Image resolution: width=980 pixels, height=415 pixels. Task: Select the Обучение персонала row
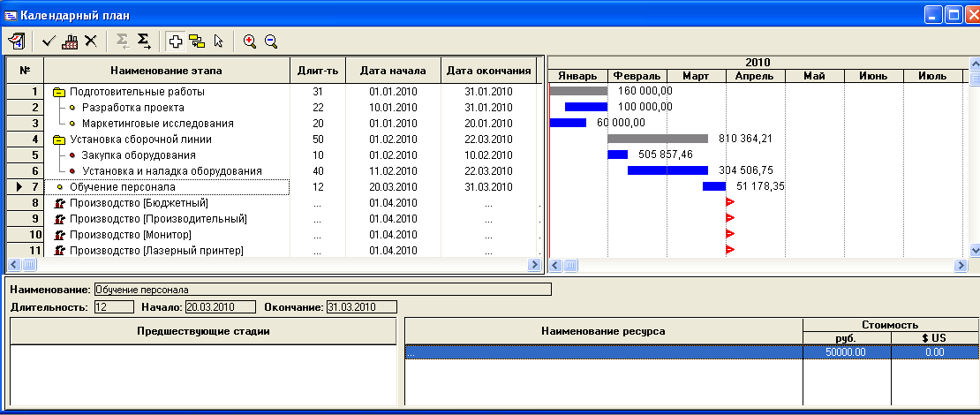coord(167,187)
